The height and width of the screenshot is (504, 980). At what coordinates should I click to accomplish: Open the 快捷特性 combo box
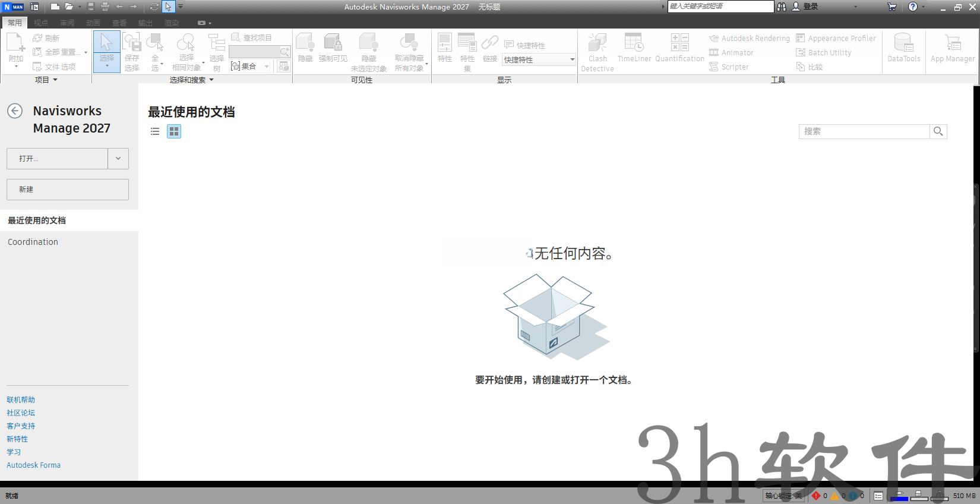pos(539,59)
